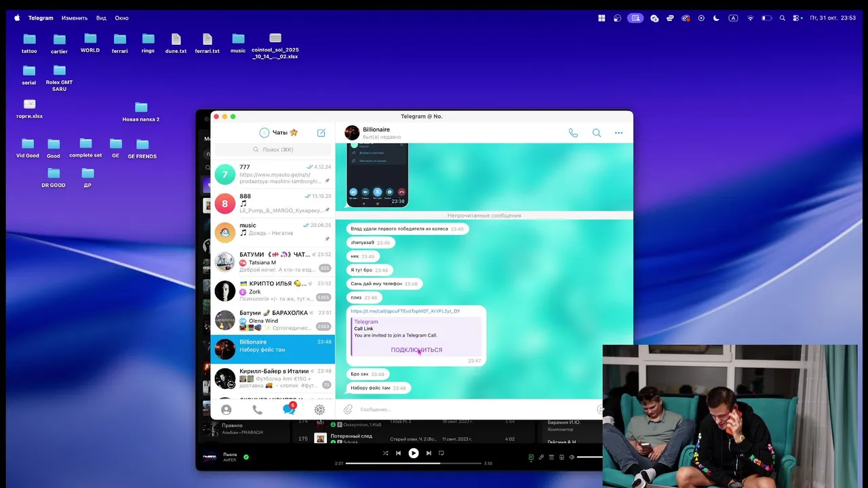This screenshot has height=488, width=868.
Task: Skip to next track in music player
Action: tap(429, 453)
